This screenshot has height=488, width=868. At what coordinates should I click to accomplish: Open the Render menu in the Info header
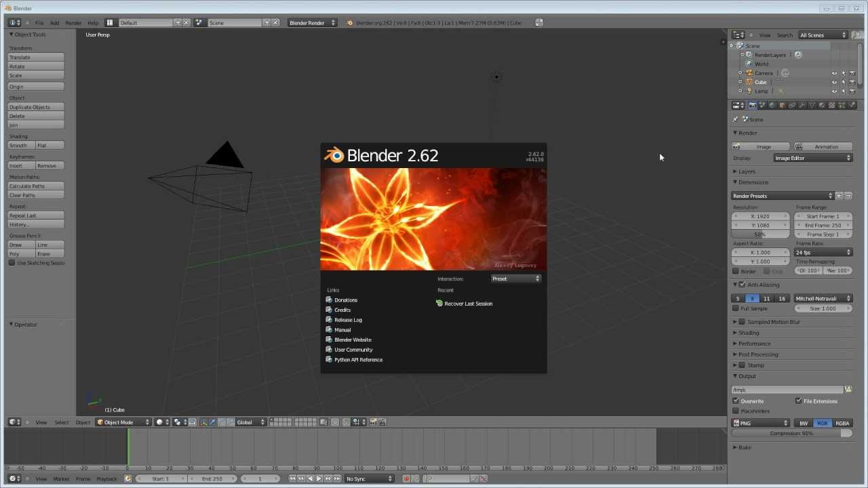[73, 23]
